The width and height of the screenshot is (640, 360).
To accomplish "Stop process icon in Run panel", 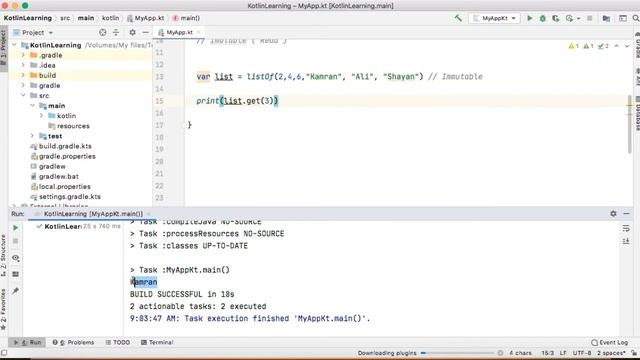I will [16, 241].
